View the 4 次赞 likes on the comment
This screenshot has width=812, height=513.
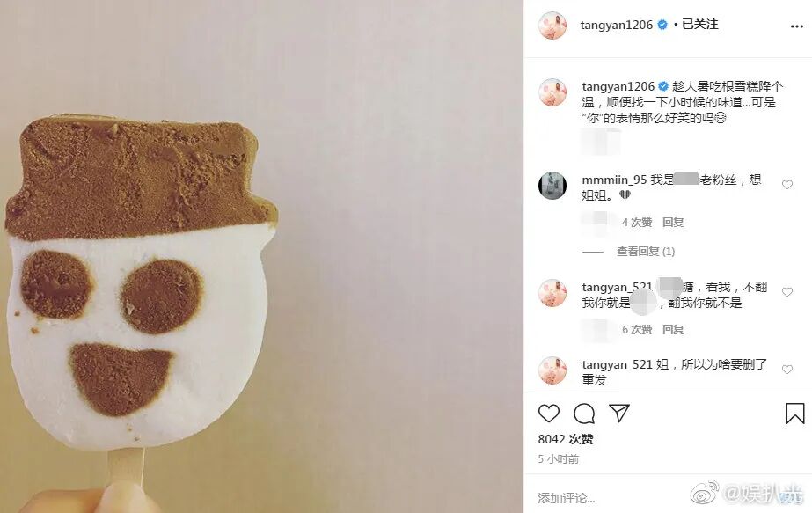(637, 223)
